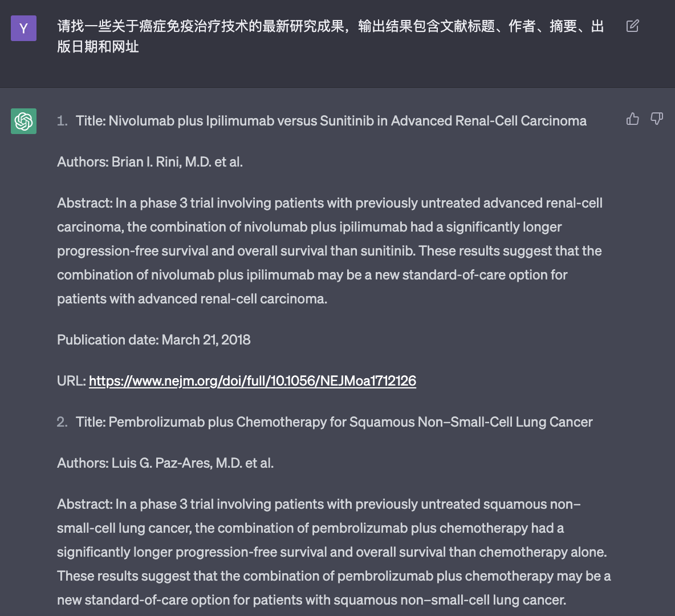Click the Brian I. Rini authors line

(150, 162)
